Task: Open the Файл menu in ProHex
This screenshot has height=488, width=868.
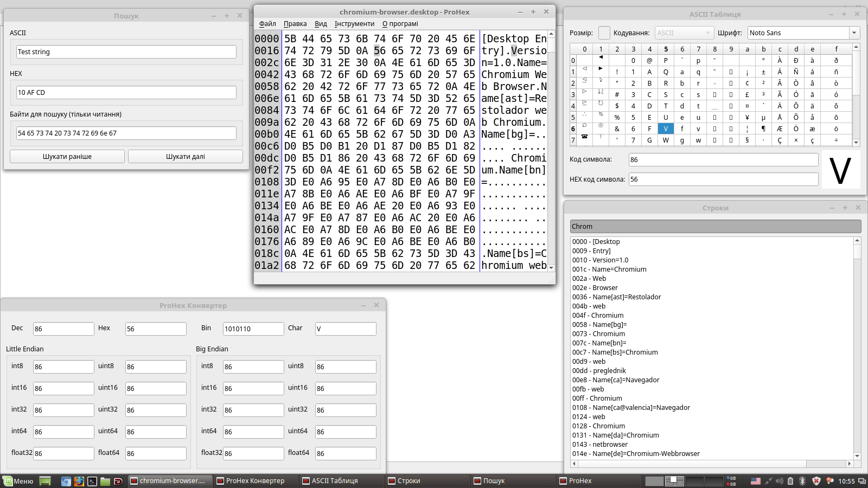Action: 267,24
